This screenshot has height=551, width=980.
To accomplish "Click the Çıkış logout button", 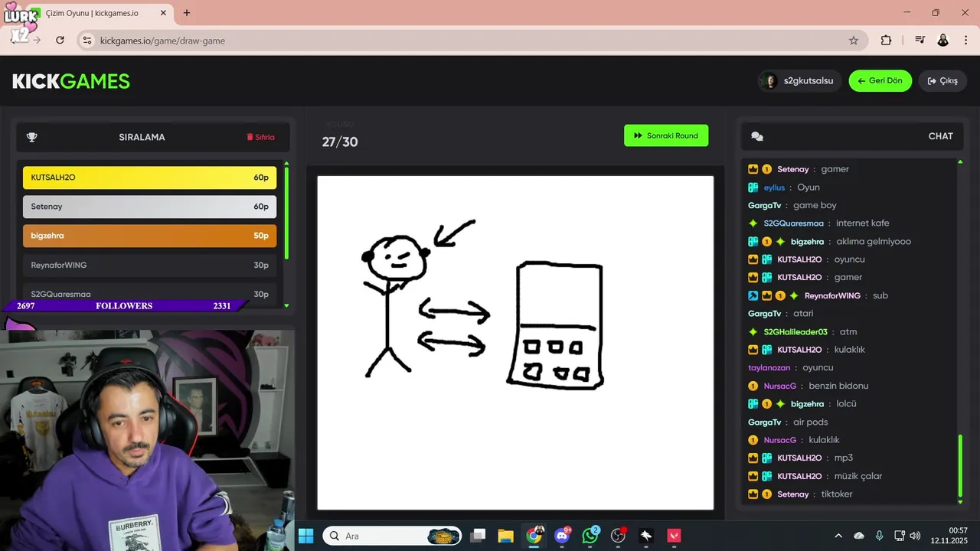I will click(x=942, y=80).
